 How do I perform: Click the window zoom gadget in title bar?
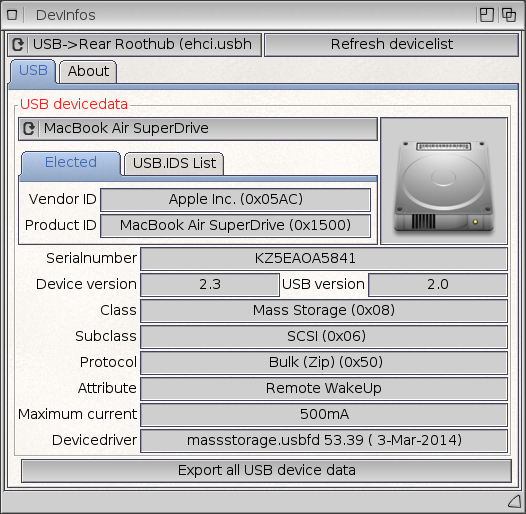[486, 15]
